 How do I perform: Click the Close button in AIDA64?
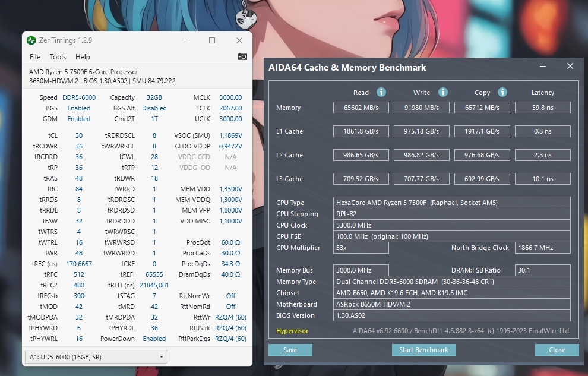[x=557, y=350]
